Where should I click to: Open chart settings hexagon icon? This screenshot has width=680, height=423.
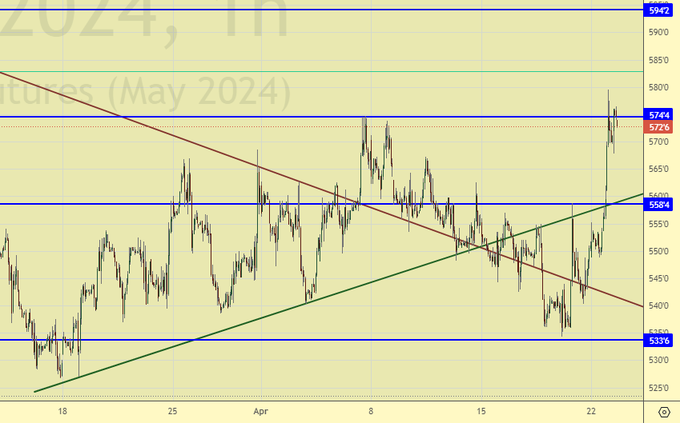[664, 411]
